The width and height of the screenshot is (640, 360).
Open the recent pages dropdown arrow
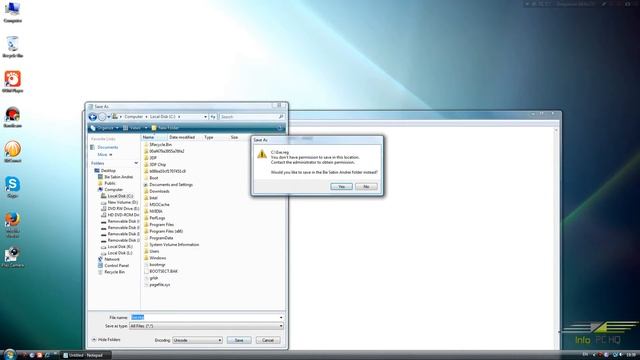109,117
